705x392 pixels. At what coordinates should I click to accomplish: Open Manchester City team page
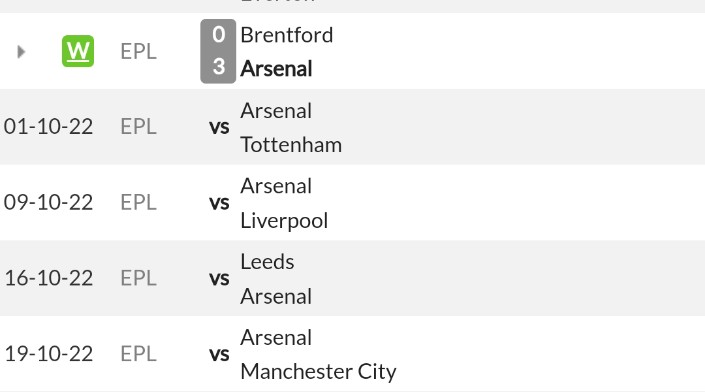pos(318,372)
